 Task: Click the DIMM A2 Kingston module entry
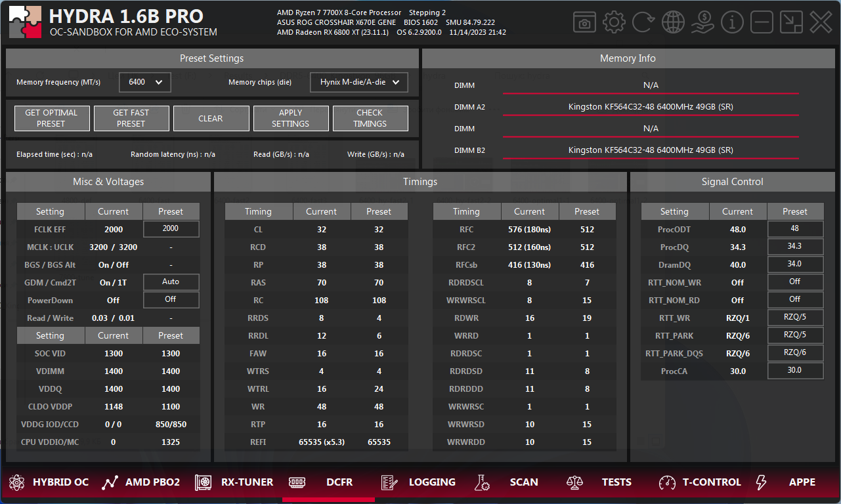tap(651, 107)
